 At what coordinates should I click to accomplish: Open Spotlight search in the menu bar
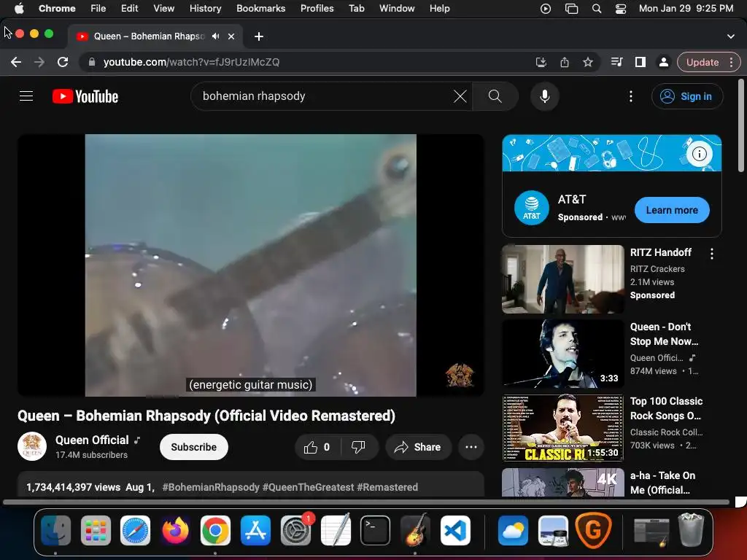596,9
